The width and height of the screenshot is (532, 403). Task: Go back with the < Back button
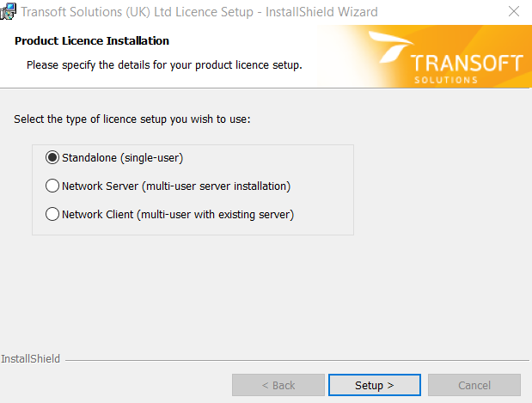278,385
